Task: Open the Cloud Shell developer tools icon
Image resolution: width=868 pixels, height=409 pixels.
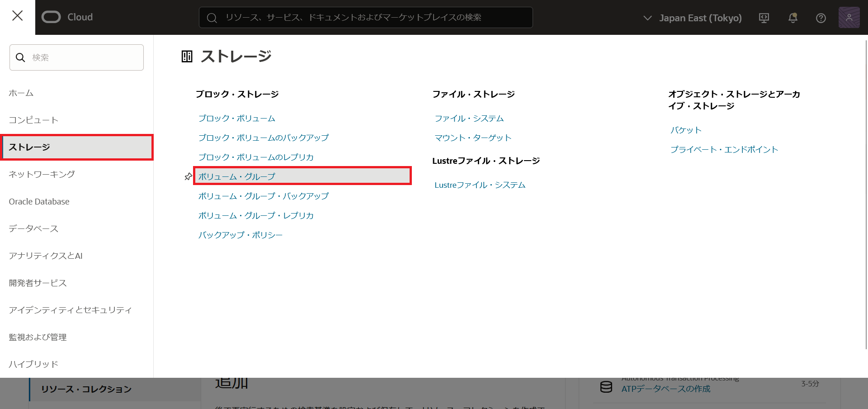Action: click(764, 18)
